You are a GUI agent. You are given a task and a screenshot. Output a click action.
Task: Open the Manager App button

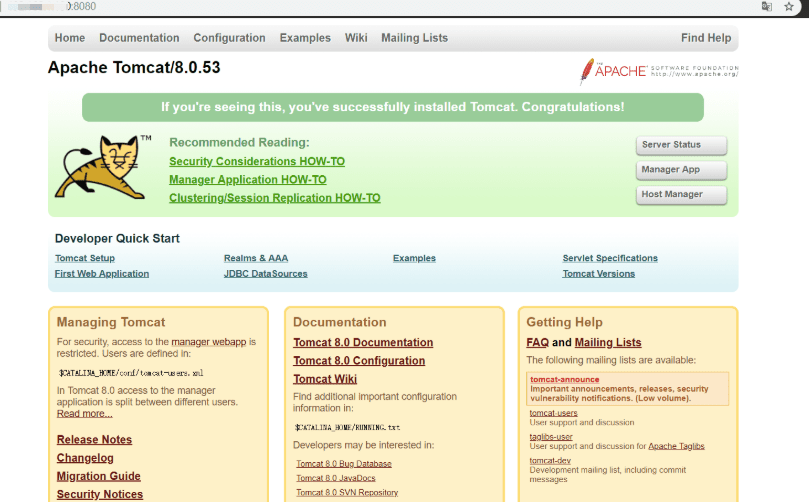tap(682, 170)
